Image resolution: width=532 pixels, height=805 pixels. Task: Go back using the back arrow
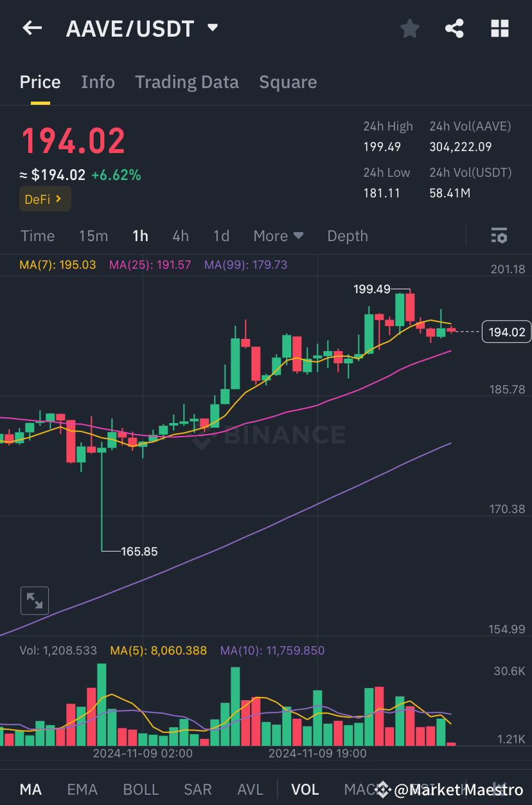(31, 28)
